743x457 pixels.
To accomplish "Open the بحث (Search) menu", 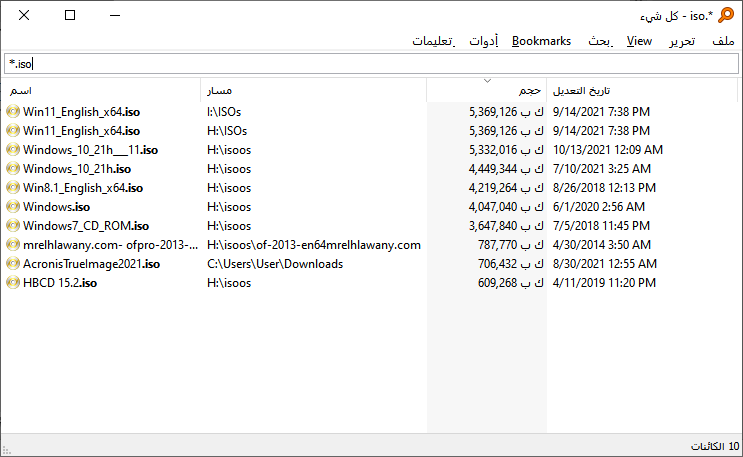I will point(600,41).
